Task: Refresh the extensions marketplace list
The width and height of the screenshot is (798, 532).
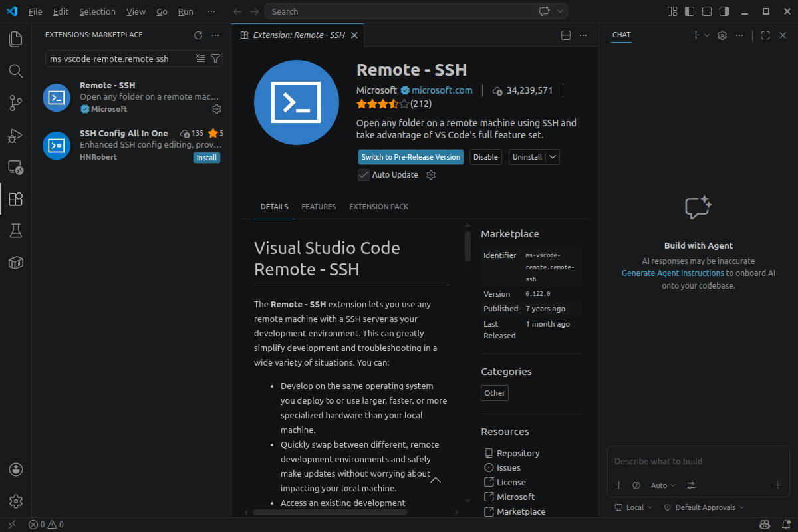Action: [198, 35]
